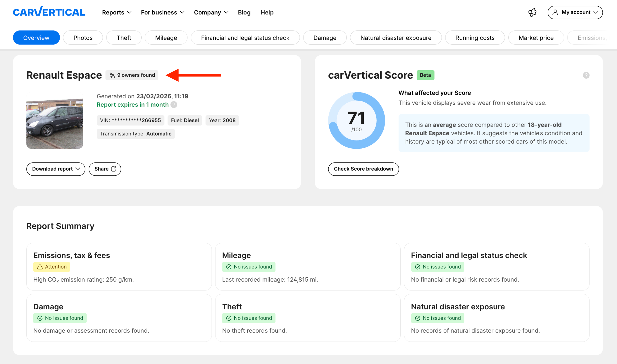Screen dimensions: 617x364
Task: Expand the Company menu
Action: [211, 13]
